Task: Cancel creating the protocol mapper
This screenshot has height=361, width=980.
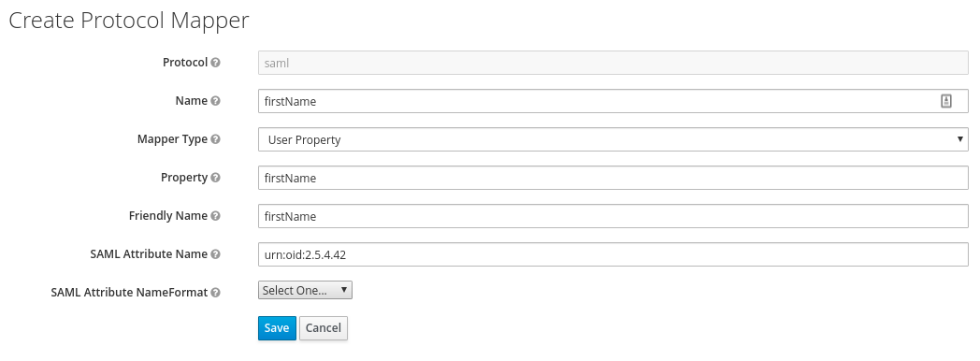Action: (x=324, y=328)
